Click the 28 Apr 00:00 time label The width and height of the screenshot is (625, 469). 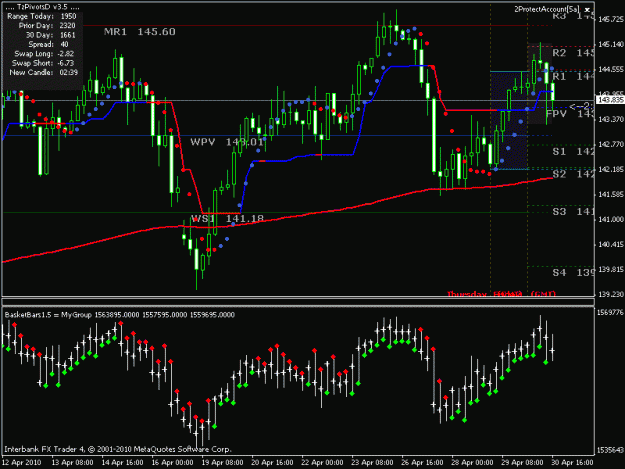coord(472,462)
